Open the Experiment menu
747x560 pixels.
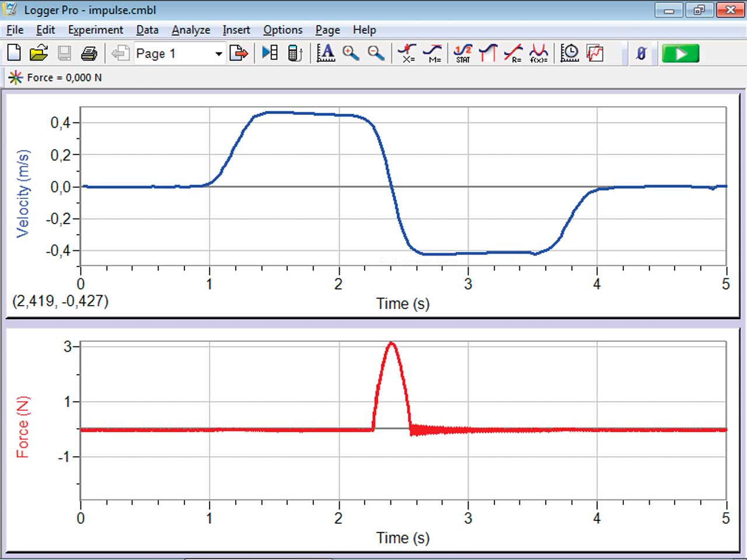(x=95, y=30)
